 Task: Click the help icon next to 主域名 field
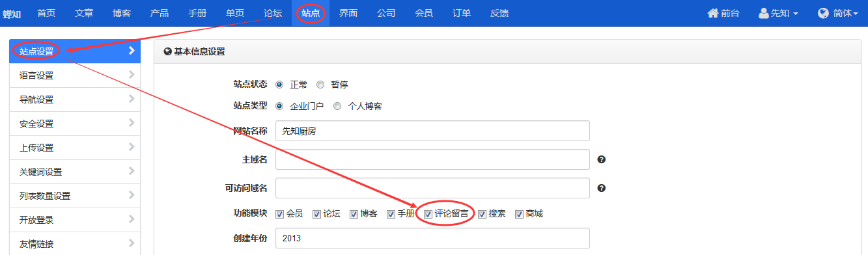[x=602, y=159]
